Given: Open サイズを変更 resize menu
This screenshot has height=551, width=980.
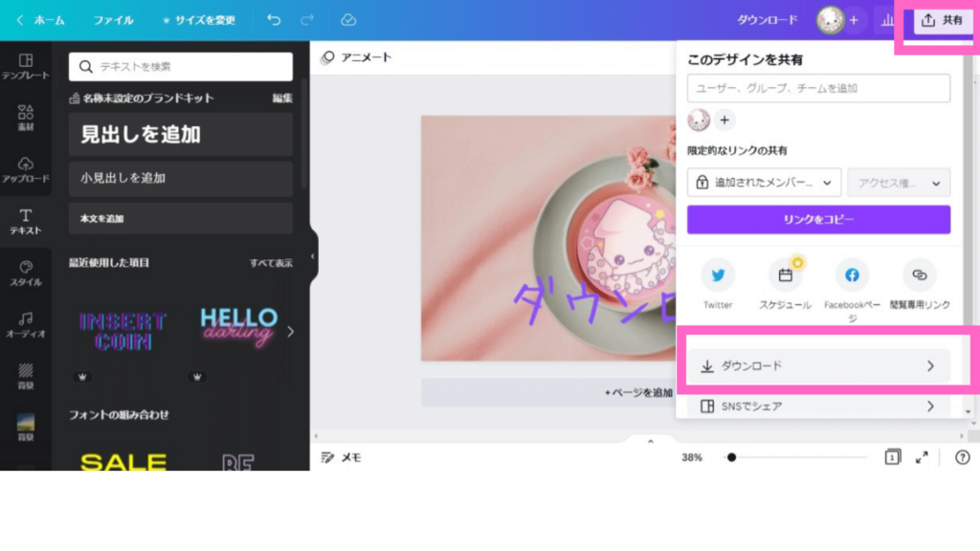Looking at the screenshot, I should (x=199, y=20).
